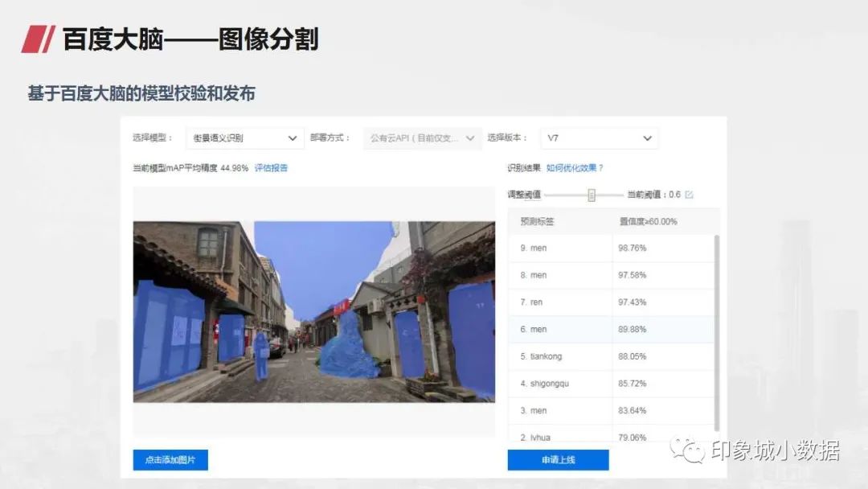Click the confidence value 98.76%
Image resolution: width=868 pixels, height=489 pixels.
coord(633,248)
